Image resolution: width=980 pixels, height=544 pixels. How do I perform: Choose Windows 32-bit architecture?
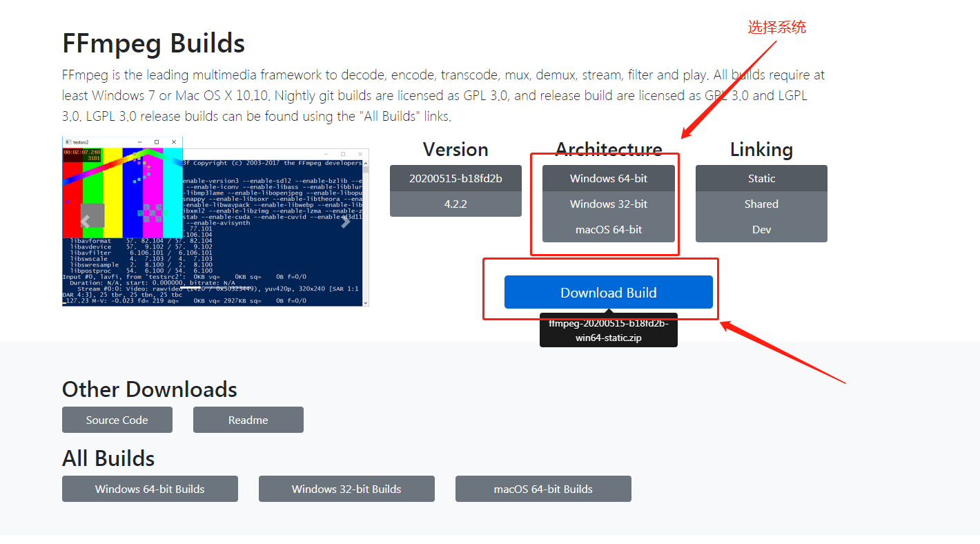[609, 204]
